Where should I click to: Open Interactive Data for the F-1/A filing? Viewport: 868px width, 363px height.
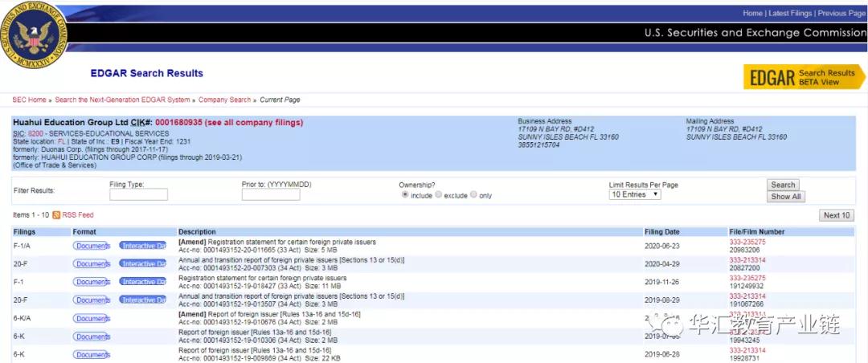143,247
